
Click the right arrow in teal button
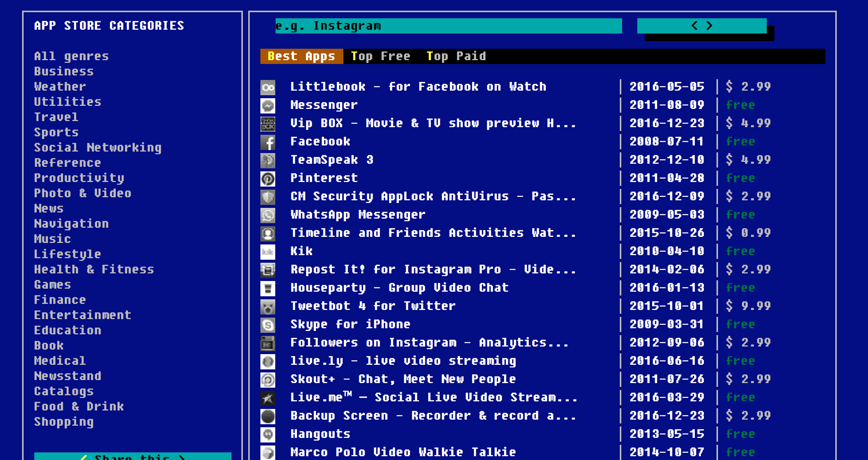point(709,26)
